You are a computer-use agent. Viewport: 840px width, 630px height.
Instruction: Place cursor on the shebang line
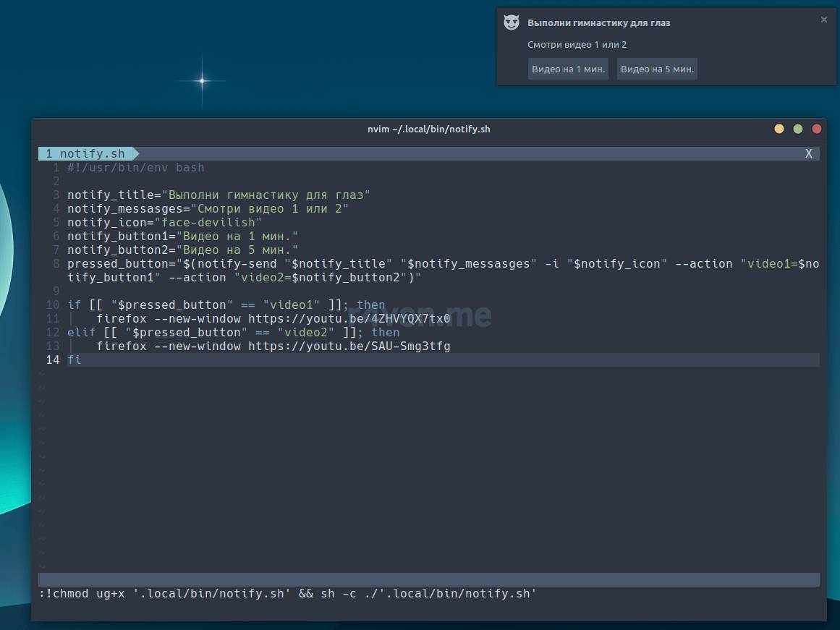tap(135, 167)
